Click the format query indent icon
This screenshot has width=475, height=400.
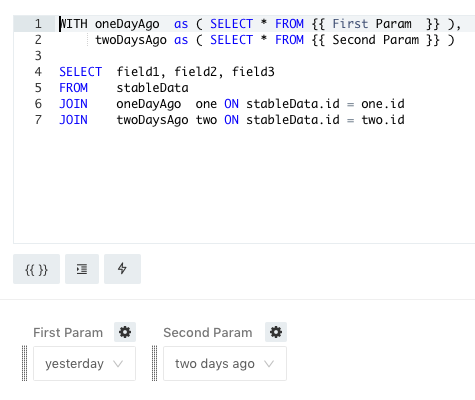pos(82,269)
